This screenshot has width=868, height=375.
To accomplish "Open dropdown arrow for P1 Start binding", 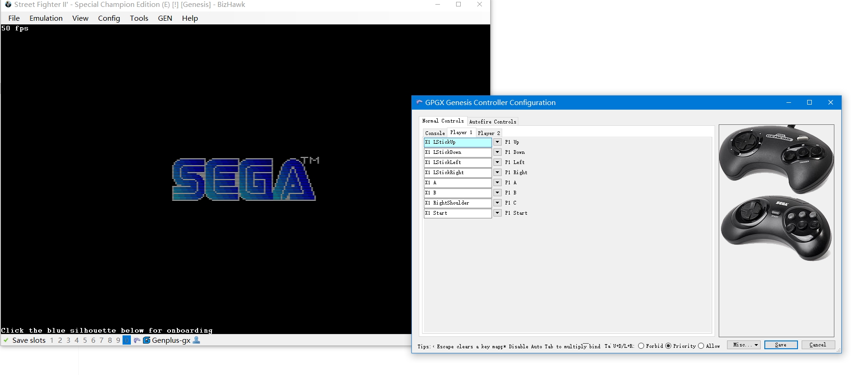I will [x=498, y=213].
